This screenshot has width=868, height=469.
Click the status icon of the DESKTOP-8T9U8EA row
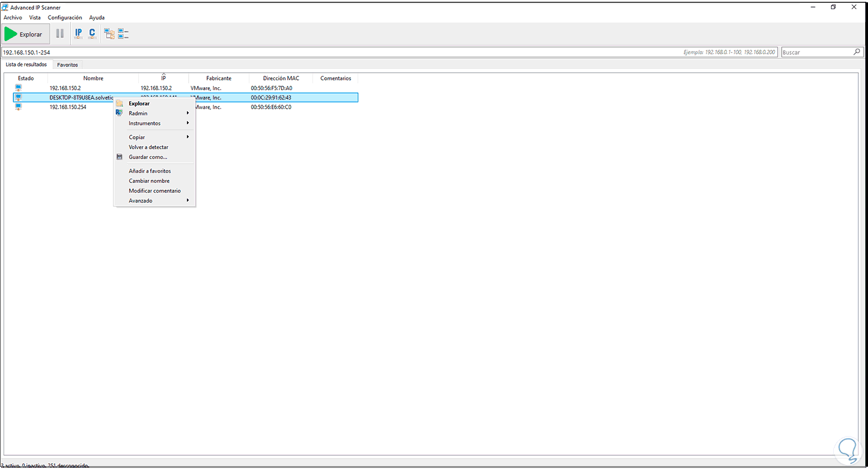19,98
